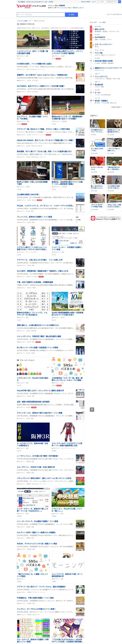Open trend rank 7 スミッコディスコ
122x644 pixels.
coord(101,77)
